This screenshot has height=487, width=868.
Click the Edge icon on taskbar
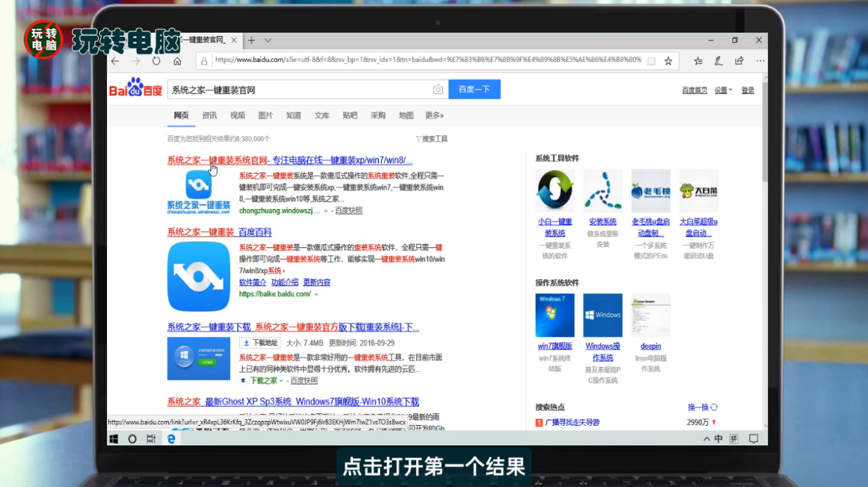tap(171, 439)
